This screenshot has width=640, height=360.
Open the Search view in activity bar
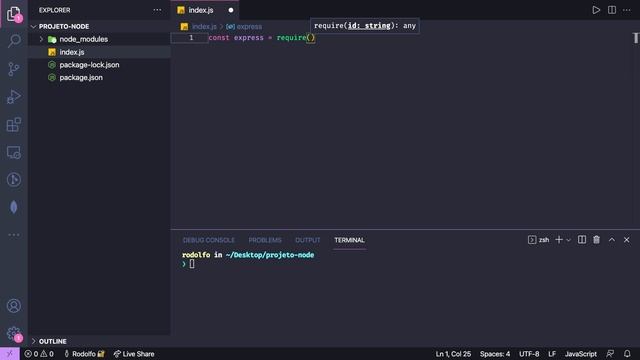tap(14, 41)
